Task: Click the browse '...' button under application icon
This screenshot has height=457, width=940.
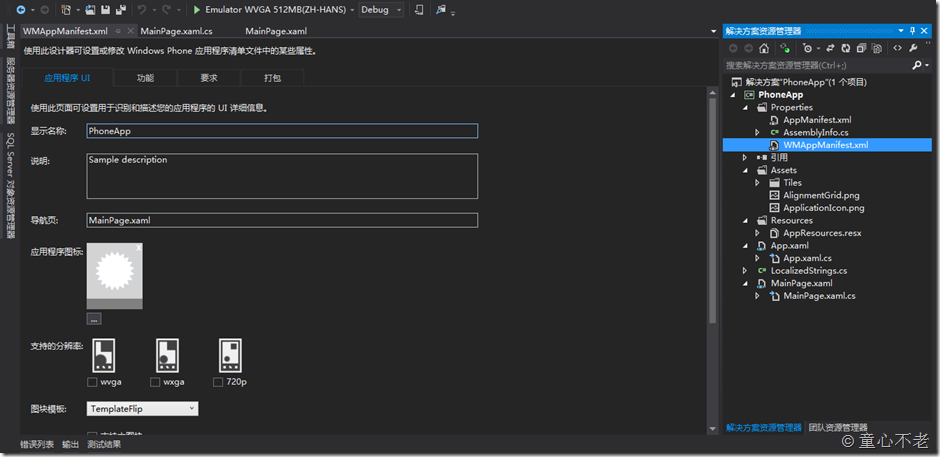Action: click(94, 319)
